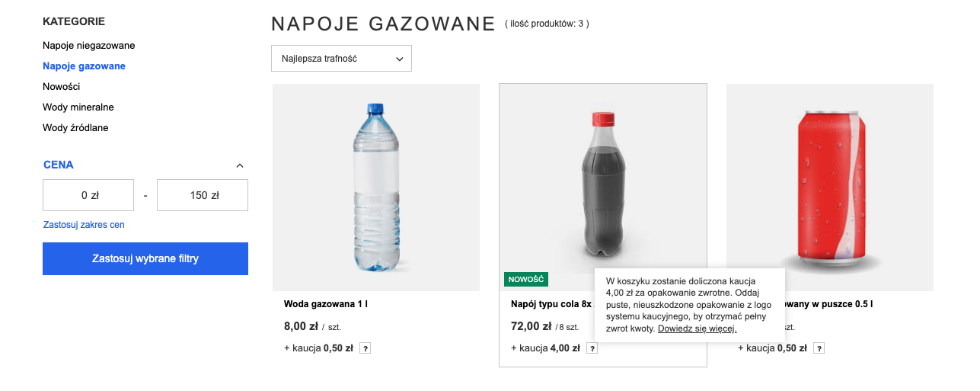Click the deposit help icon for Woda gazowana
The width and height of the screenshot is (980, 391).
(x=366, y=348)
